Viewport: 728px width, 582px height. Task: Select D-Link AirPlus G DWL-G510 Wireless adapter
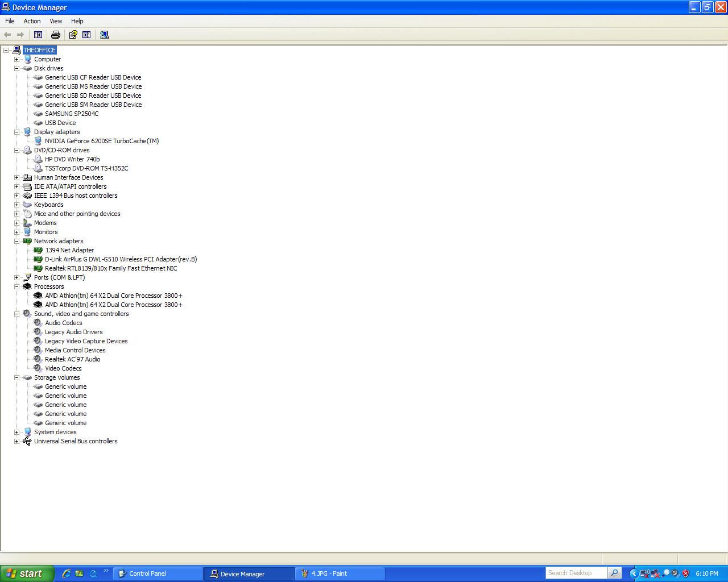click(121, 259)
